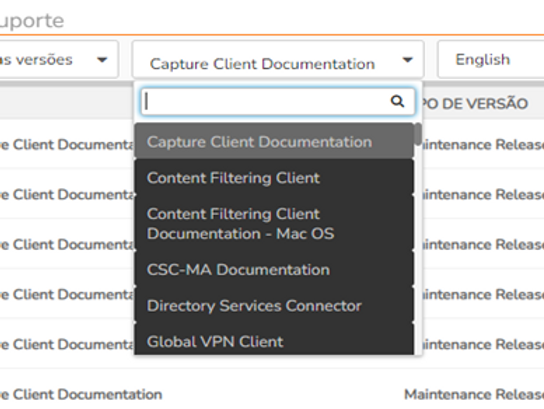The height and width of the screenshot is (409, 544).
Task: Choose Directory Services Connector option
Action: pos(274,306)
